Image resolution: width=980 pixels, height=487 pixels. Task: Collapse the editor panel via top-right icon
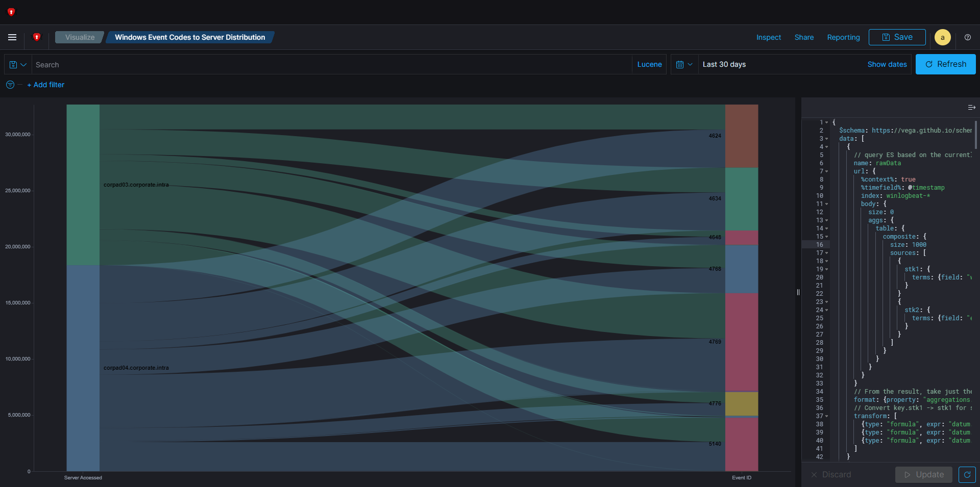(971, 108)
